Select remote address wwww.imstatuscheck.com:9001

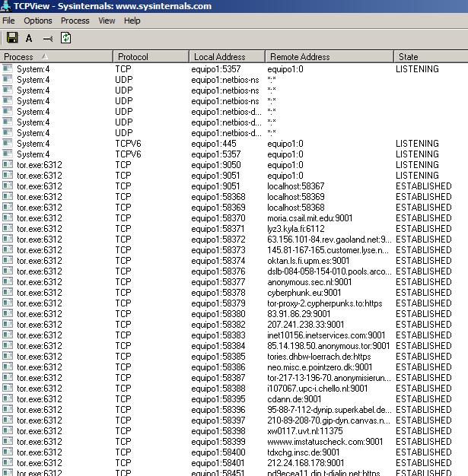pyautogui.click(x=325, y=442)
